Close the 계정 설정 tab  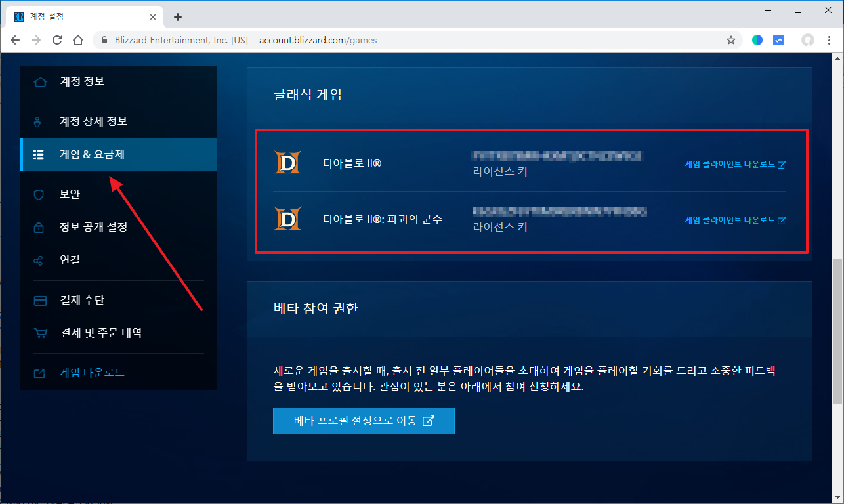[154, 17]
